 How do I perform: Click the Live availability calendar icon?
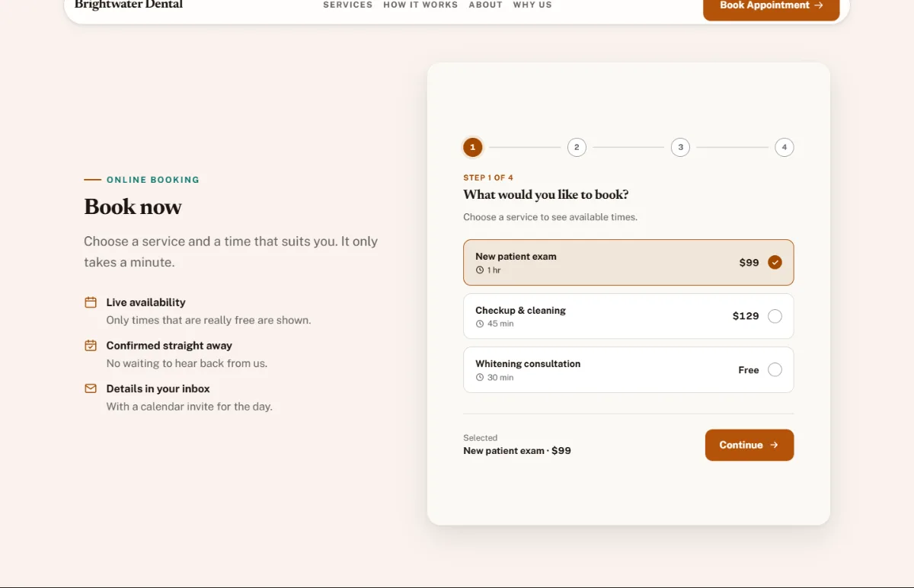click(x=91, y=302)
